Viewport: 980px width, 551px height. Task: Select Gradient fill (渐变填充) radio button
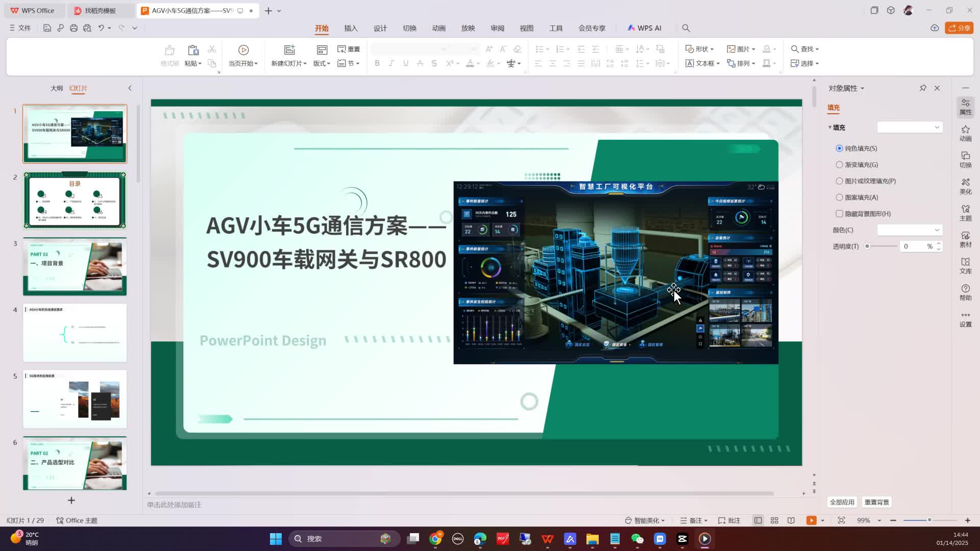click(x=839, y=165)
